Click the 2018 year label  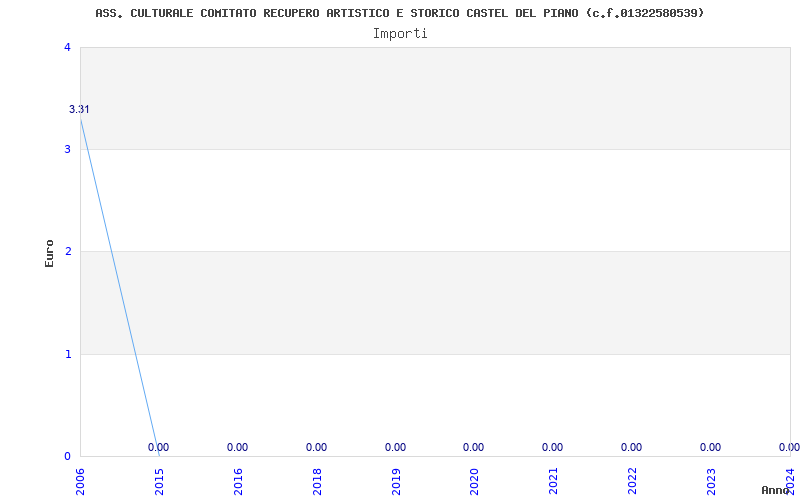(x=317, y=481)
